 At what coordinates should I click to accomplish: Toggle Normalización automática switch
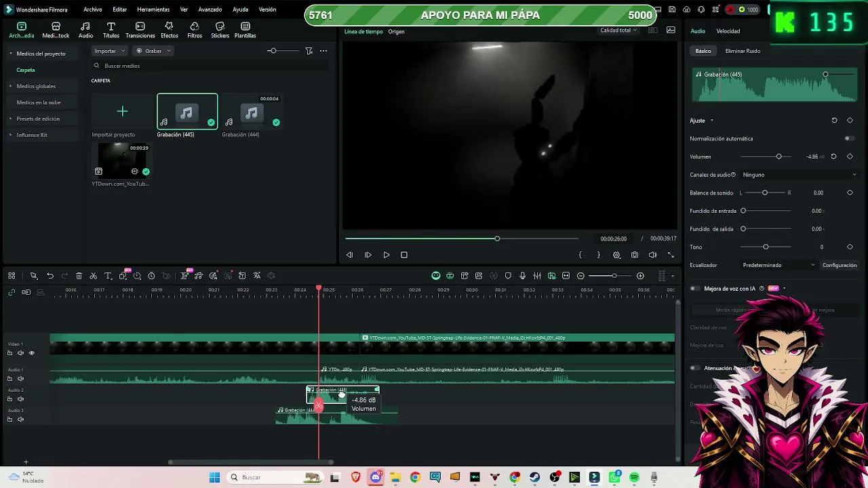pos(848,138)
